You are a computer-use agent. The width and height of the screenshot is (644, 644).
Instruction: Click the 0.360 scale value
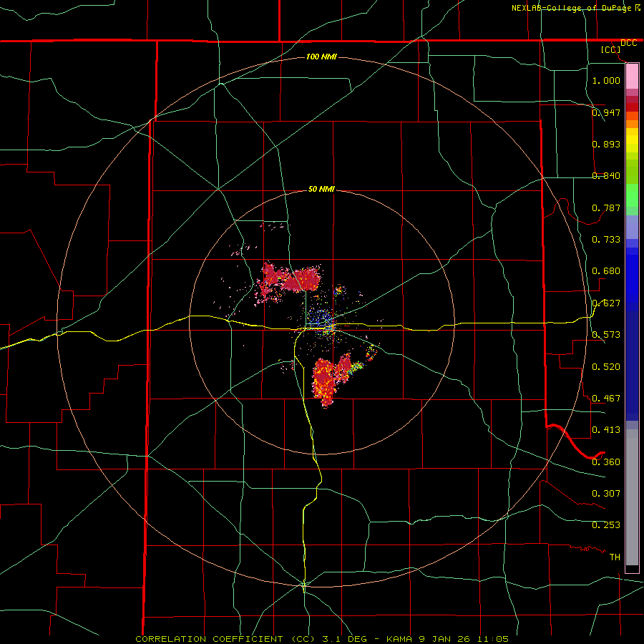pyautogui.click(x=606, y=462)
